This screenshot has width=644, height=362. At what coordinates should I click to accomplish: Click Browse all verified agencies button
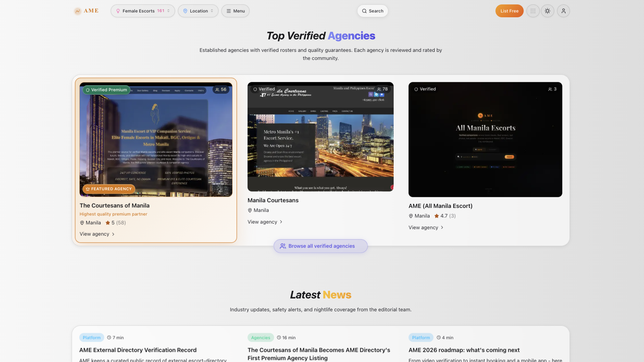[321, 246]
